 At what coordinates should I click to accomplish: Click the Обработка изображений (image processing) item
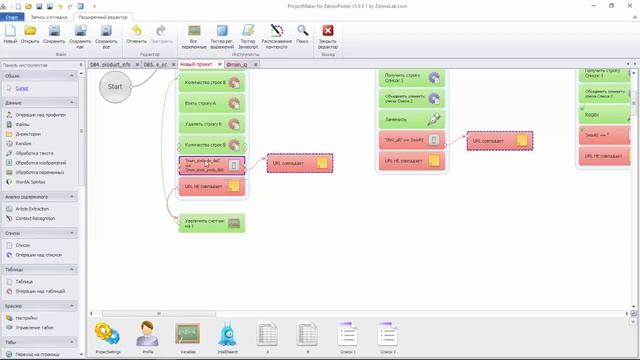point(40,163)
